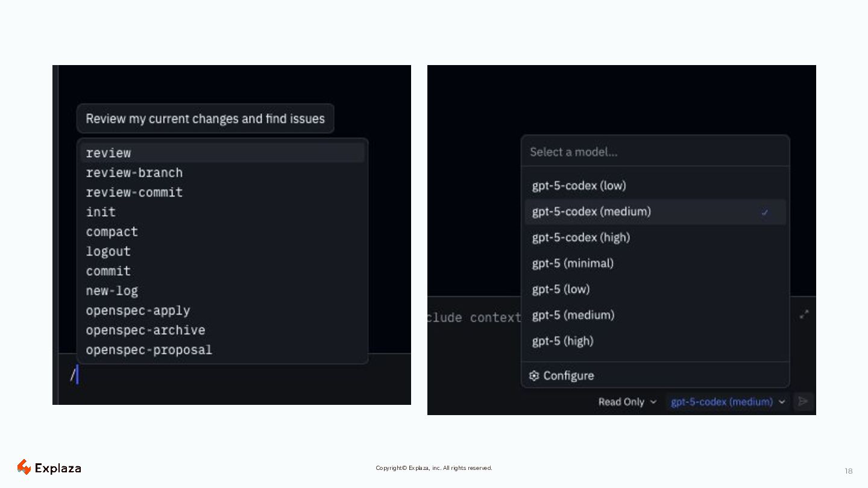Choose gpt-5-codex (medium) model
The width and height of the screenshot is (868, 488).
coord(655,211)
